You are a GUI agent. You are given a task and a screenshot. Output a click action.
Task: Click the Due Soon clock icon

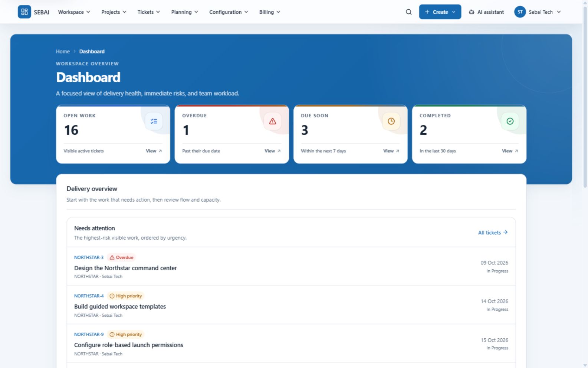391,121
